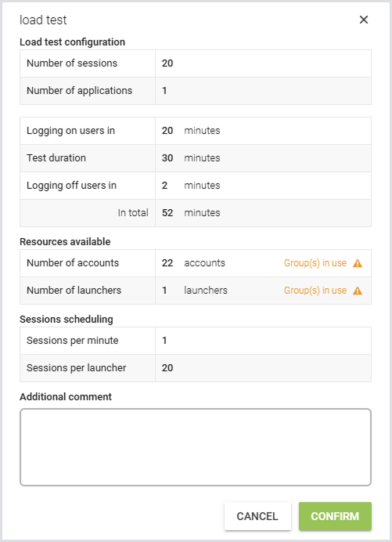This screenshot has height=542, width=392.
Task: Click the CANCEL button
Action: 257,516
